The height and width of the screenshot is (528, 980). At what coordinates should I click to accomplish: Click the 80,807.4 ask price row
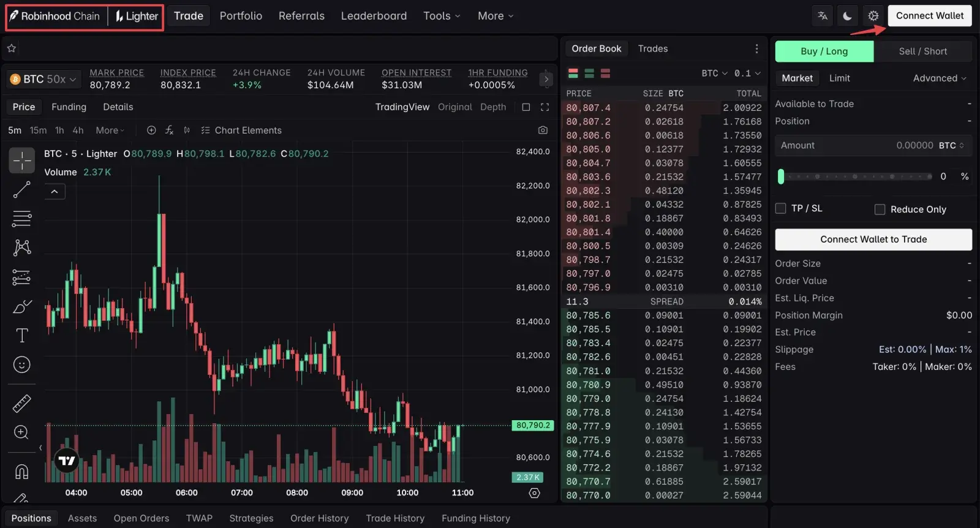(x=664, y=108)
